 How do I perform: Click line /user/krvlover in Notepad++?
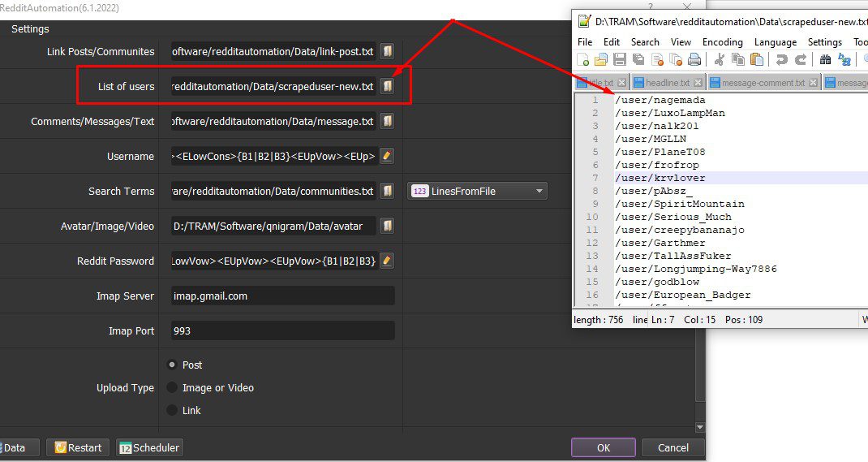tap(660, 178)
